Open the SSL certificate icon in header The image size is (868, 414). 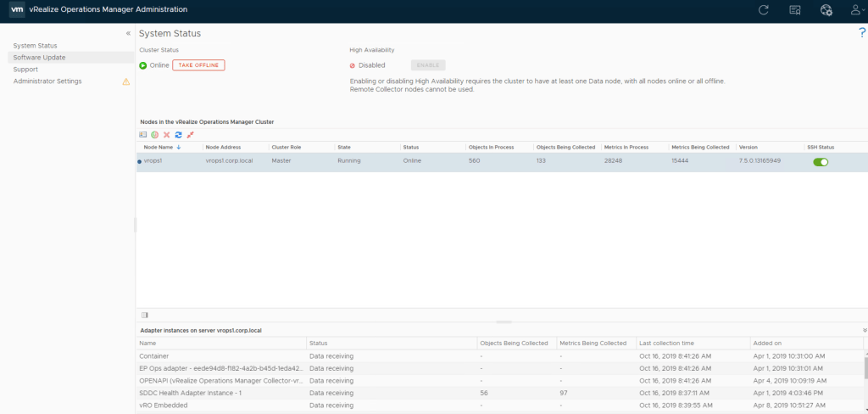(795, 9)
